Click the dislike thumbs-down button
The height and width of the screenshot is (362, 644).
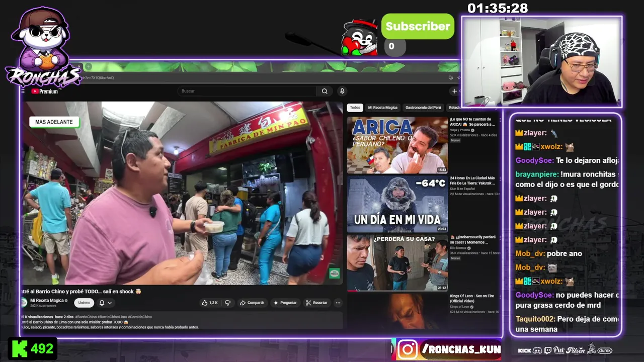pyautogui.click(x=227, y=303)
